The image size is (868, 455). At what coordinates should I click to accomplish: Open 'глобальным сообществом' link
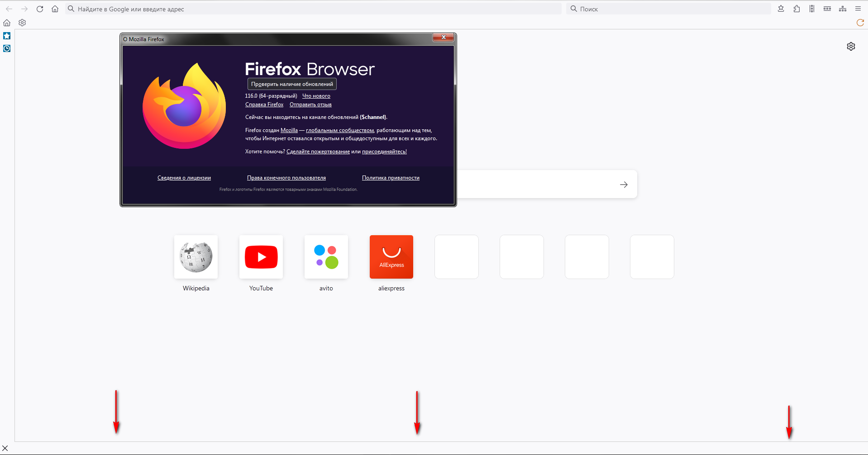point(340,130)
